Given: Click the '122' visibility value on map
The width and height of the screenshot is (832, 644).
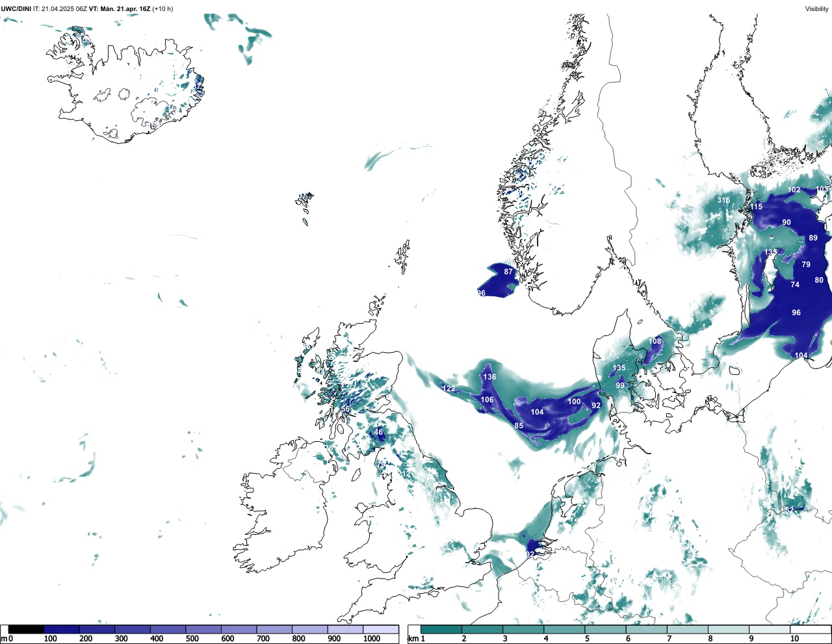Looking at the screenshot, I should (x=449, y=389).
